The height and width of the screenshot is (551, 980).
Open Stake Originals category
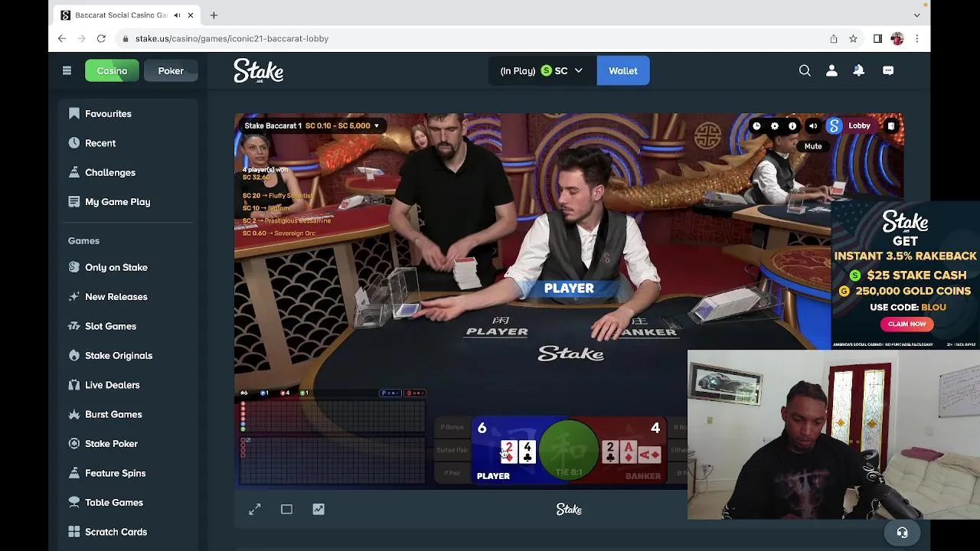[x=119, y=355]
